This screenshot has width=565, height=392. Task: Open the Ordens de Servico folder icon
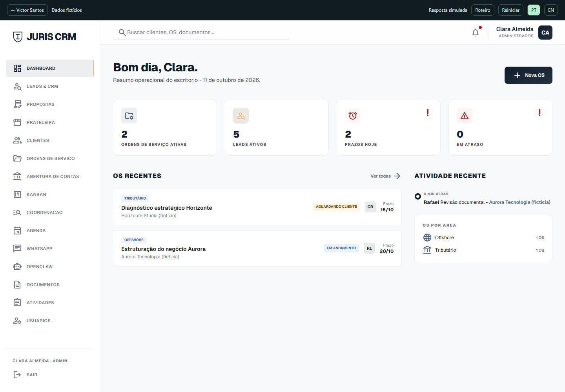tap(17, 158)
